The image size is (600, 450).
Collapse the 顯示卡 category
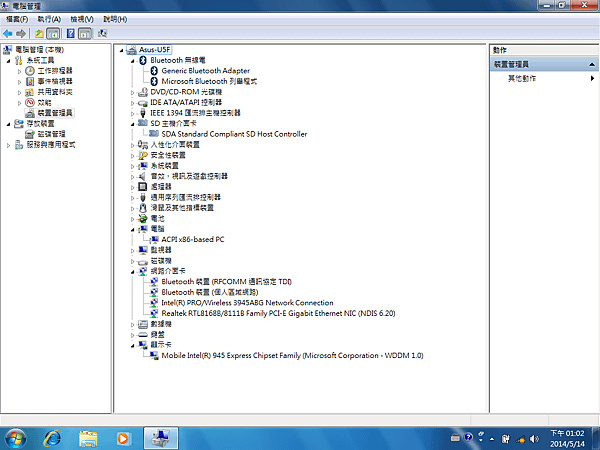133,346
